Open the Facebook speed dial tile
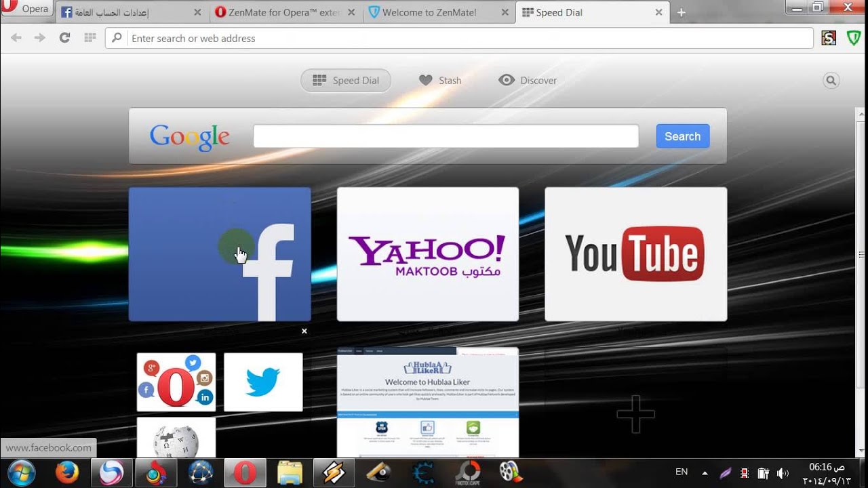The image size is (868, 488). click(x=220, y=254)
